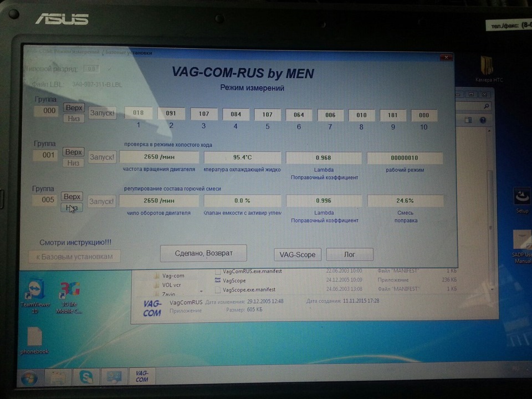Image resolution: width=532 pixels, height=399 pixels.
Task: Click the operating mode value 00000010
Action: 405,158
